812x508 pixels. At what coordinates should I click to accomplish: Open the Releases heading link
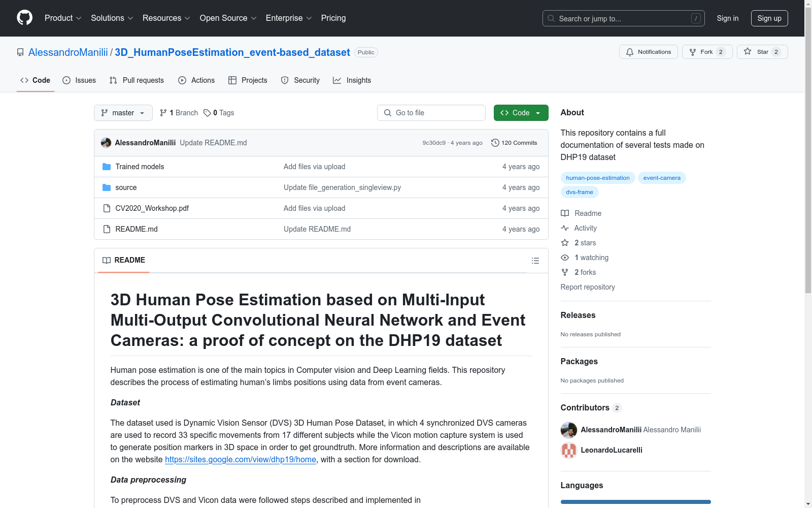pyautogui.click(x=578, y=315)
